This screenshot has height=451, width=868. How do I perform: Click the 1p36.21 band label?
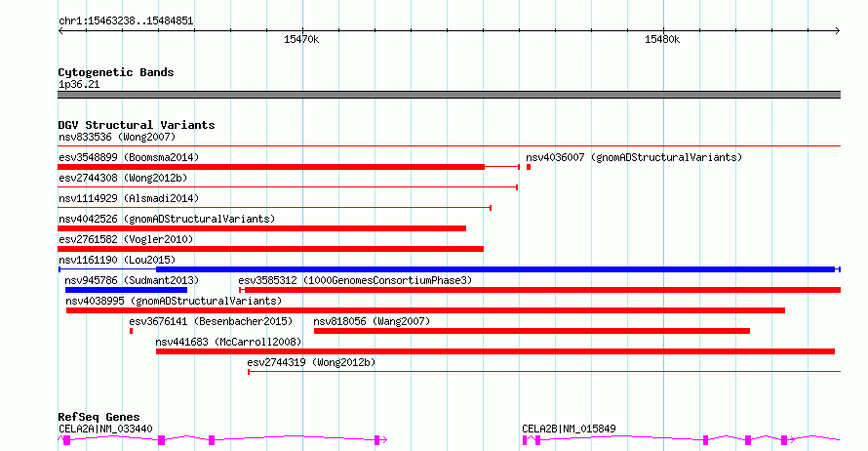[x=79, y=84]
